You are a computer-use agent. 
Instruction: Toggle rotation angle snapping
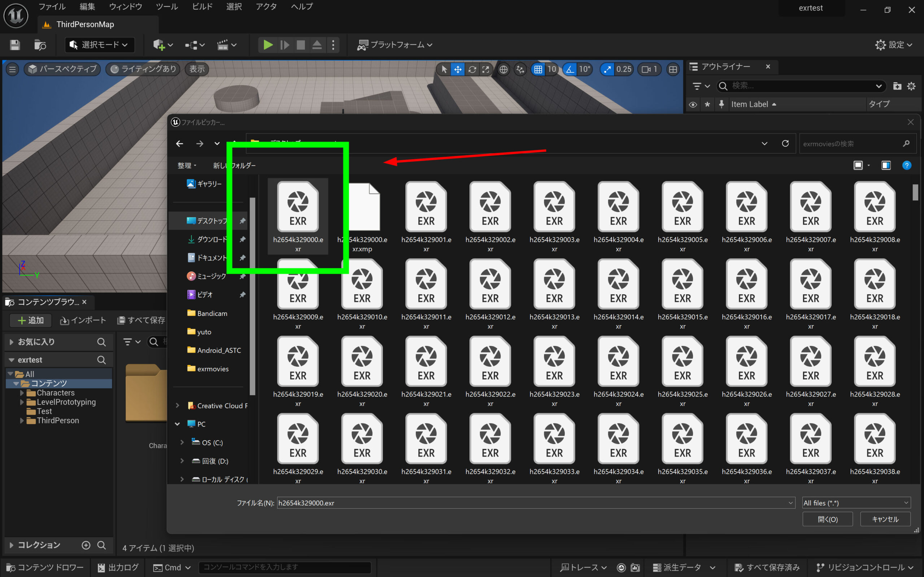[570, 69]
